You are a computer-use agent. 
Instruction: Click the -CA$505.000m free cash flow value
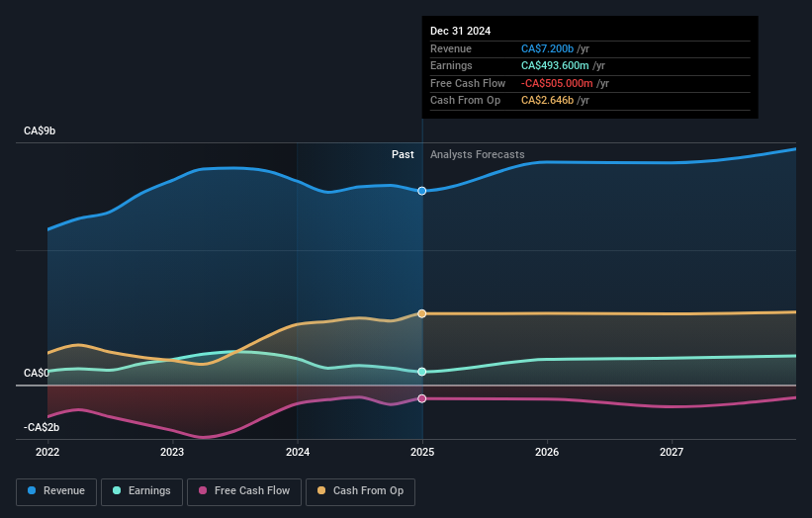(557, 83)
